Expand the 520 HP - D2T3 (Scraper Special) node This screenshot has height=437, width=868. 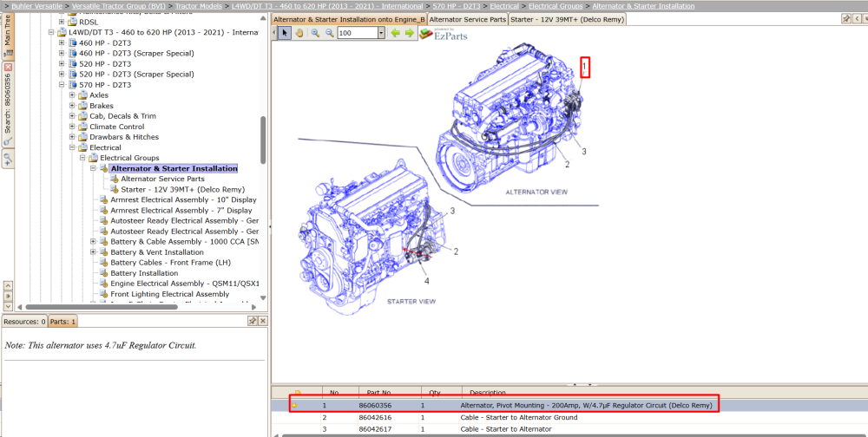(x=62, y=74)
